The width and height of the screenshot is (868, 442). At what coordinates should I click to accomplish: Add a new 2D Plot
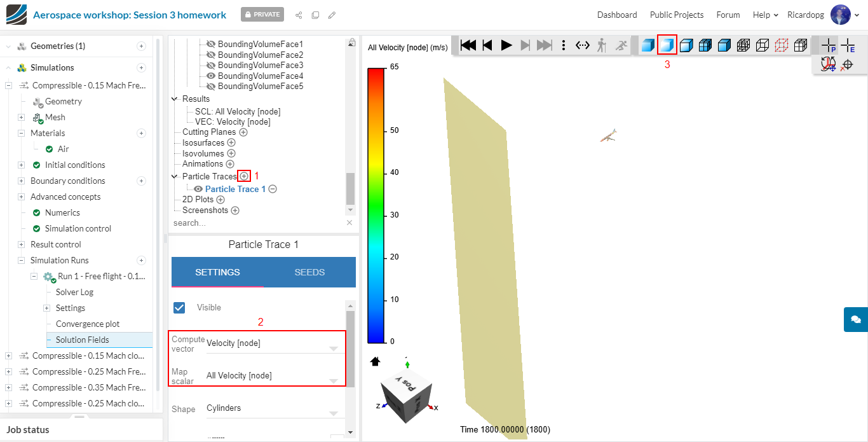[x=220, y=200]
